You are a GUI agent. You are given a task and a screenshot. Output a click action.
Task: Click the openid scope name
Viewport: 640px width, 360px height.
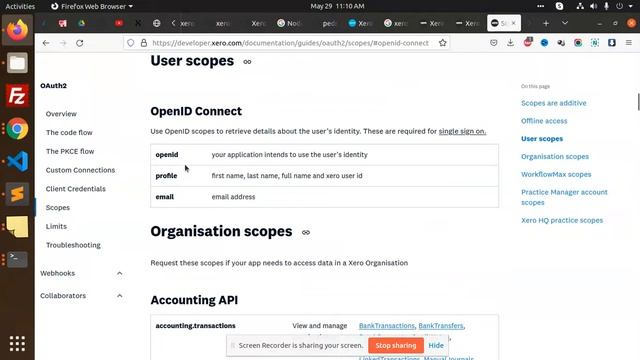click(167, 155)
